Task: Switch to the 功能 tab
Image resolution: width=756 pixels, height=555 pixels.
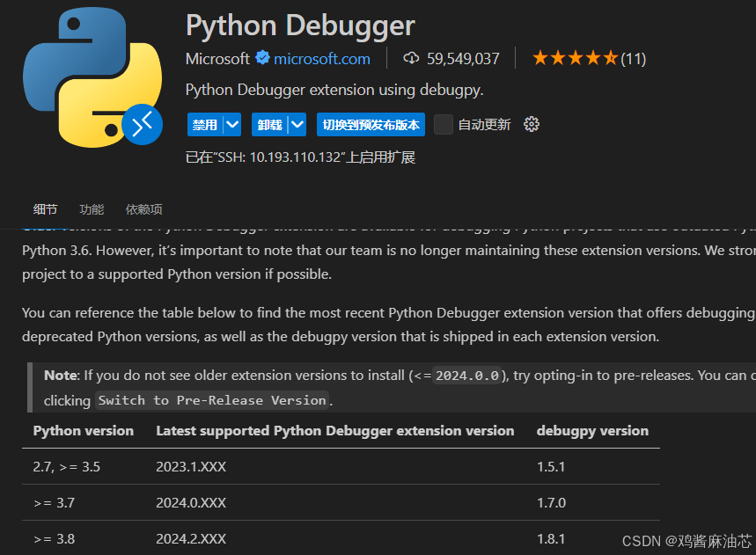Action: click(x=91, y=209)
